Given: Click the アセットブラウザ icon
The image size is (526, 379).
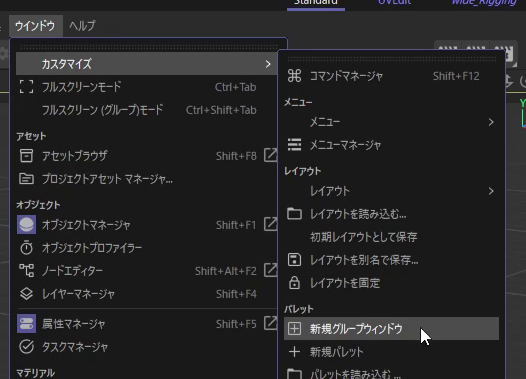Looking at the screenshot, I should pos(27,156).
